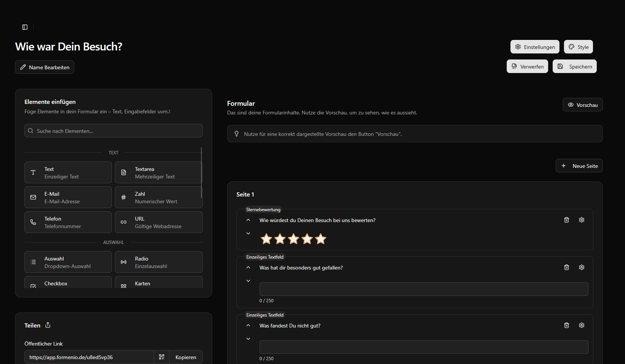Click Speichern to save the form

click(x=575, y=66)
